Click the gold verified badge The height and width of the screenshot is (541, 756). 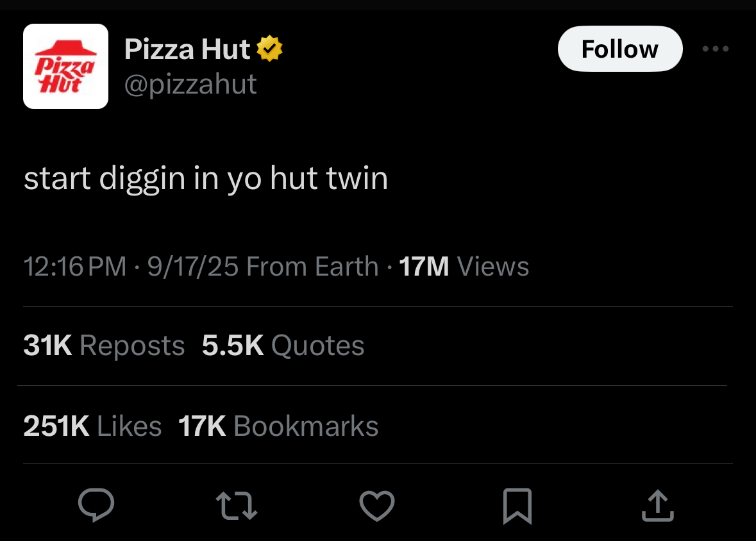270,49
